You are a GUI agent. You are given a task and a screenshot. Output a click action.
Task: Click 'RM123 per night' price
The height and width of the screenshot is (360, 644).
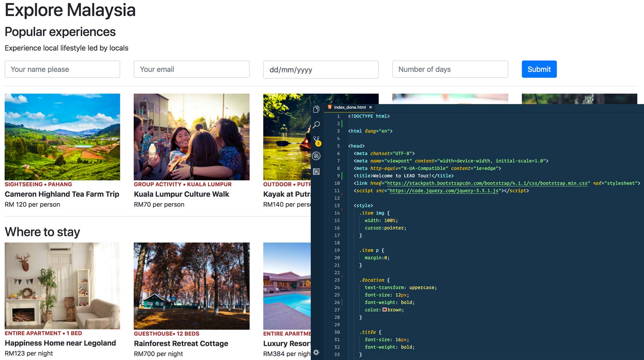[x=29, y=353]
